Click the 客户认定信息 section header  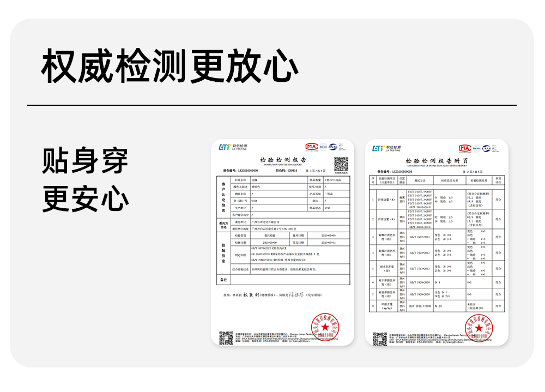pyautogui.click(x=223, y=197)
